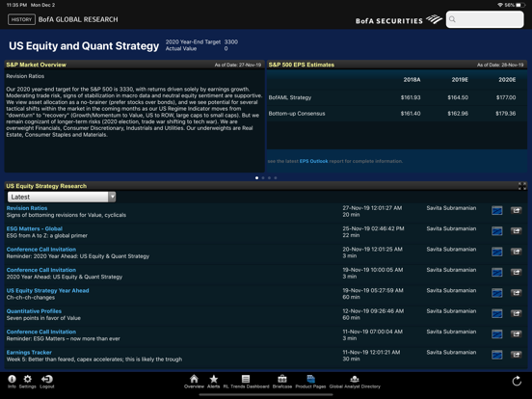Open report icon for ESG Matters - Global
532x399 pixels.
[497, 231]
